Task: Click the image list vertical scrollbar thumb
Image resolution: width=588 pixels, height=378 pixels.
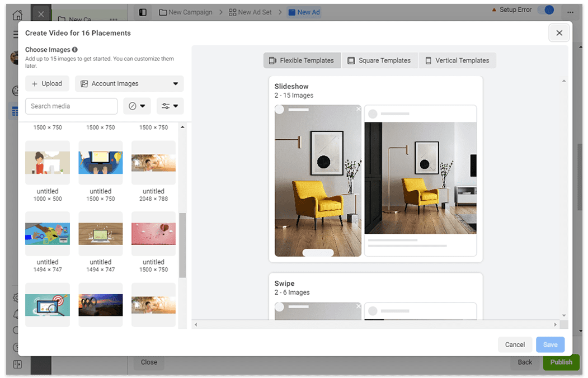Action: click(x=182, y=245)
